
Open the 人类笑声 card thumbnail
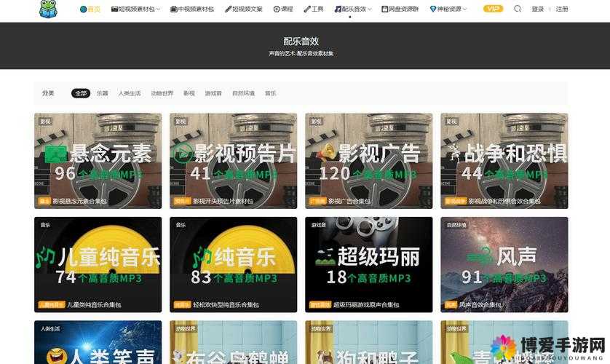(98, 342)
